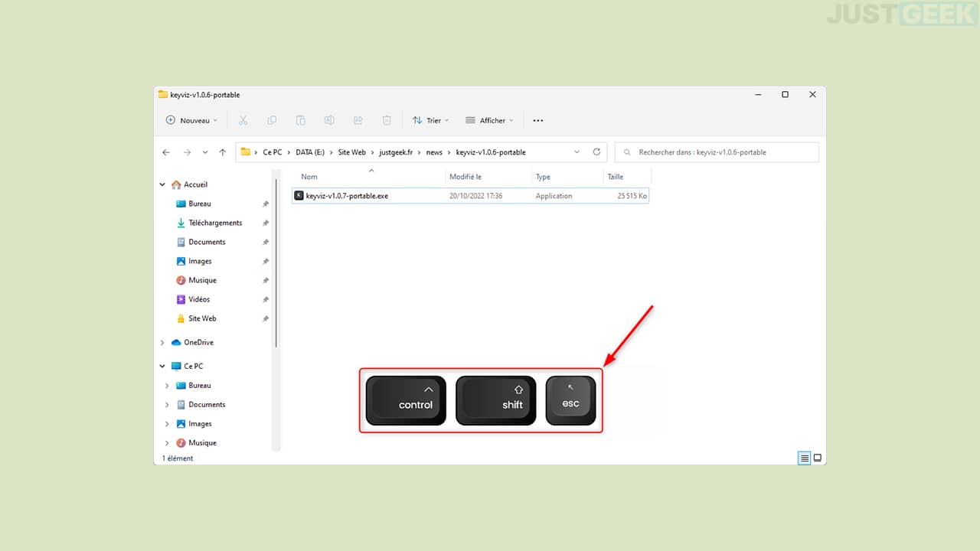Viewport: 980px width, 551px height.
Task: Expand address bar history dropdown
Action: click(577, 152)
